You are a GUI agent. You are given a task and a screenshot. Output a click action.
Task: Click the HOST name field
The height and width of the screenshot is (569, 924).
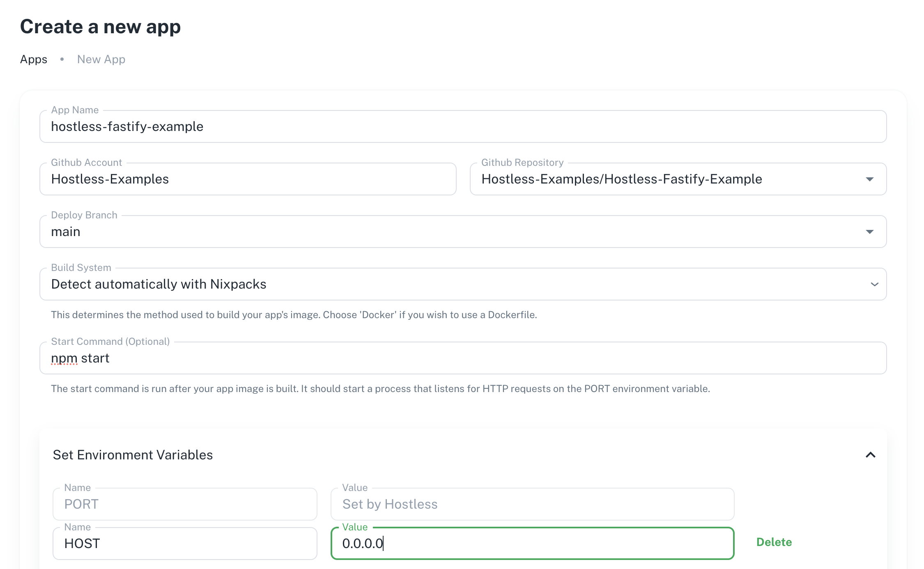click(x=185, y=544)
